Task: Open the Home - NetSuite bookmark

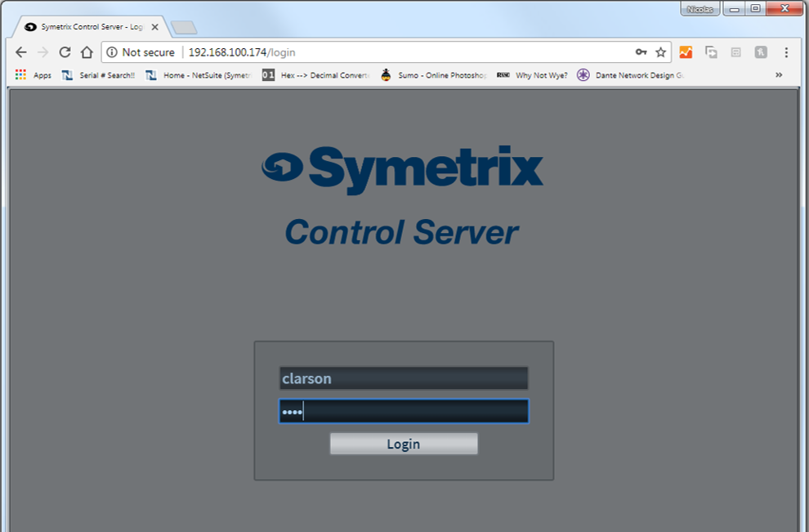Action: pyautogui.click(x=198, y=75)
